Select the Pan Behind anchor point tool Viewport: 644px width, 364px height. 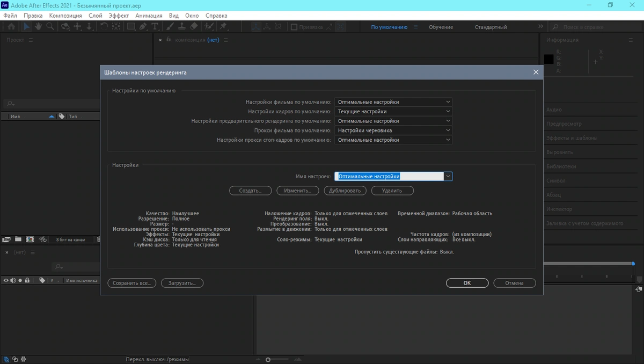pyautogui.click(x=115, y=26)
